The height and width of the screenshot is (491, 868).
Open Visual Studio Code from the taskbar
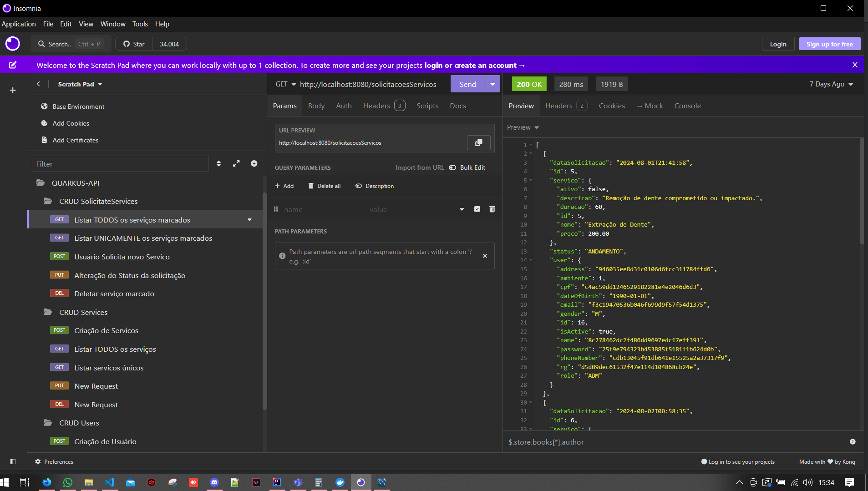(x=110, y=482)
